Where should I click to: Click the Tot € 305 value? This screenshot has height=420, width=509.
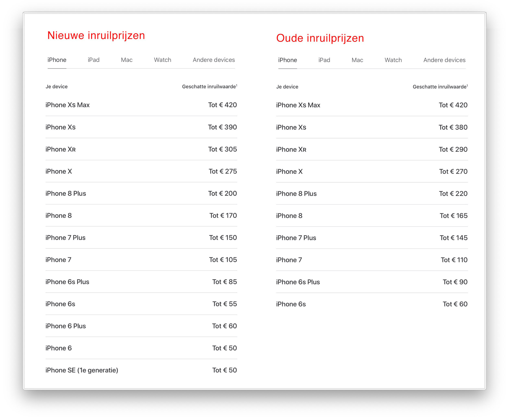tap(223, 149)
